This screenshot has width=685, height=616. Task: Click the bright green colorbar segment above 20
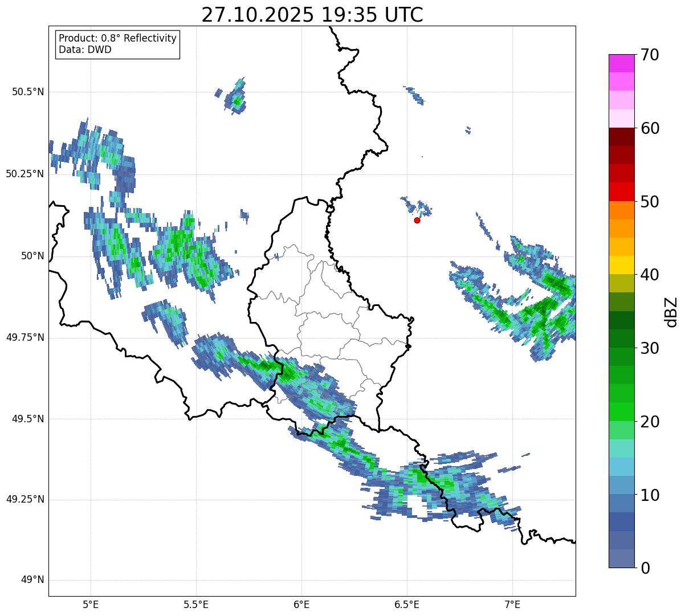[621, 412]
